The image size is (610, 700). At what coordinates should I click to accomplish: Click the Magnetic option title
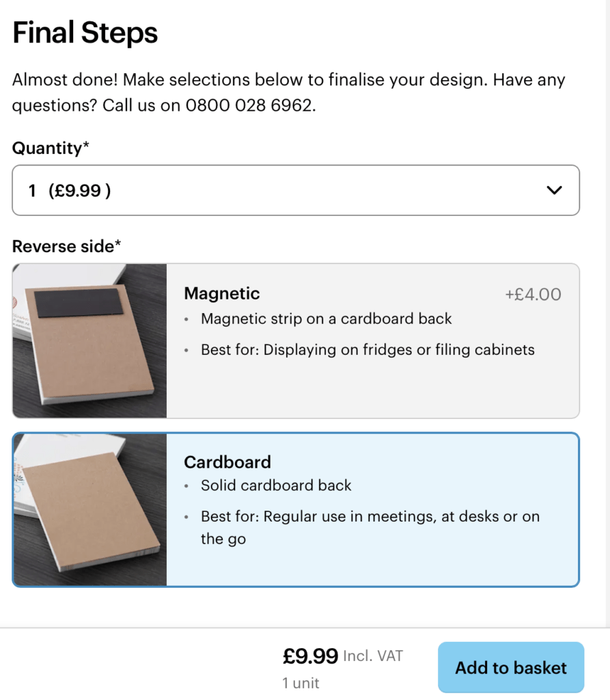tap(222, 293)
